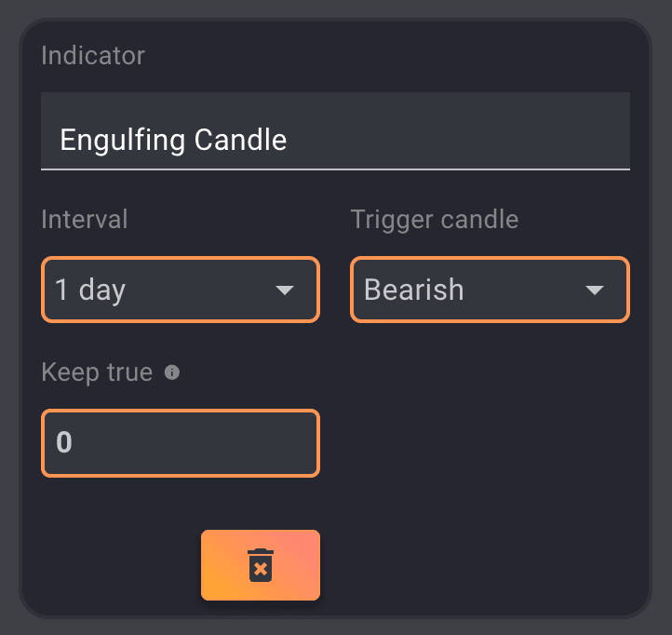
Task: Expand the Interval dropdown arrow
Action: tap(285, 290)
